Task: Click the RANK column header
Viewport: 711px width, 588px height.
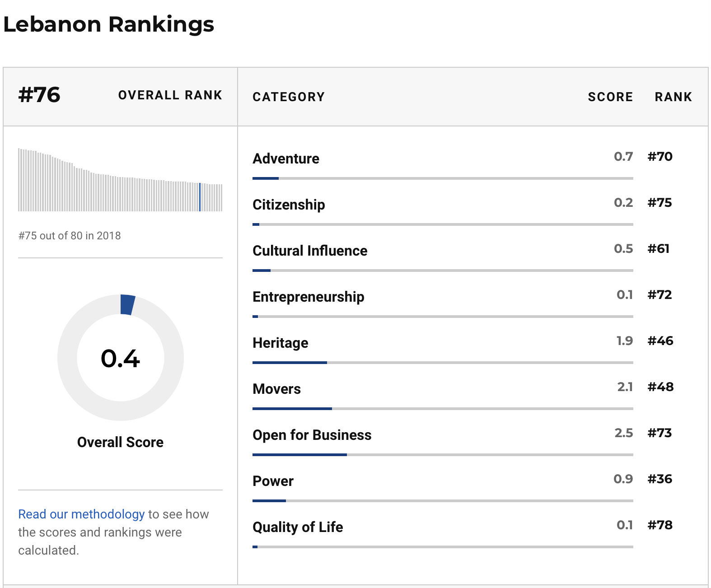Action: (x=673, y=97)
